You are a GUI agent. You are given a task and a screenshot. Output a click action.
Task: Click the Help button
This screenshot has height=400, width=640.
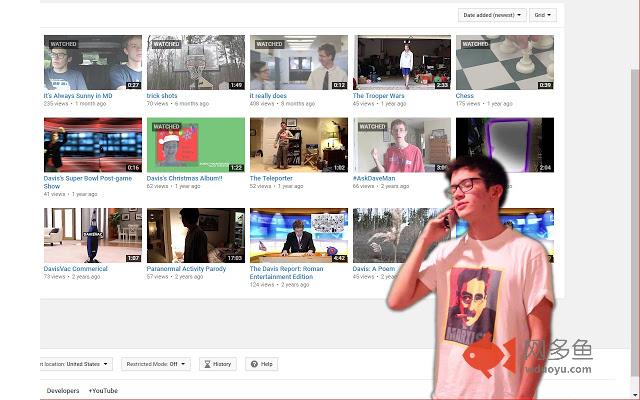pyautogui.click(x=262, y=364)
